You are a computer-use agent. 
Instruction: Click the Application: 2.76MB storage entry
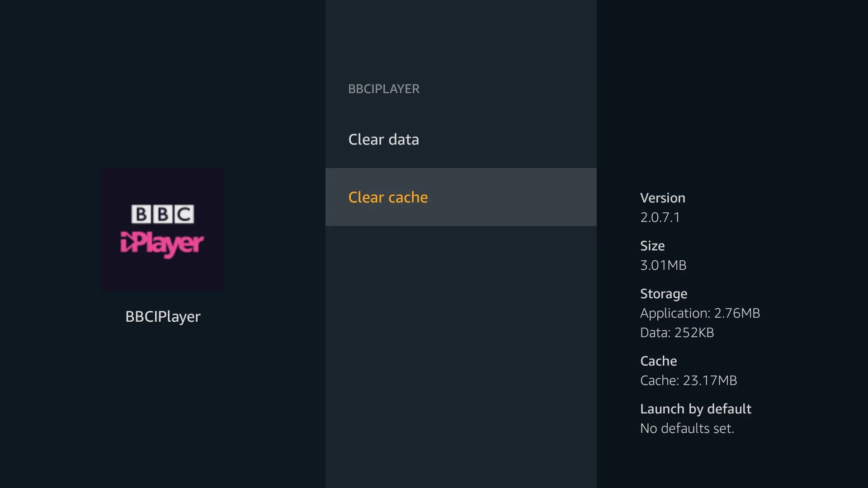point(700,313)
